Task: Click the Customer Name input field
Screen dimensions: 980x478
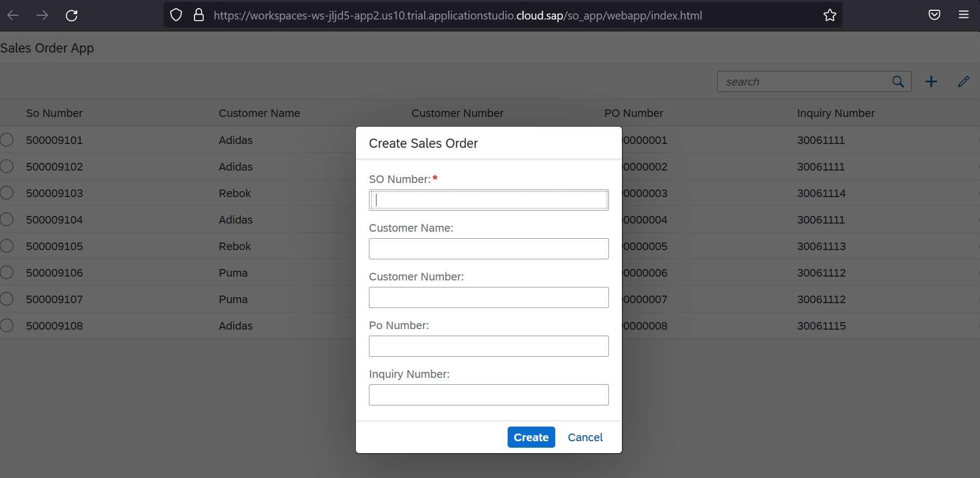Action: (x=489, y=249)
